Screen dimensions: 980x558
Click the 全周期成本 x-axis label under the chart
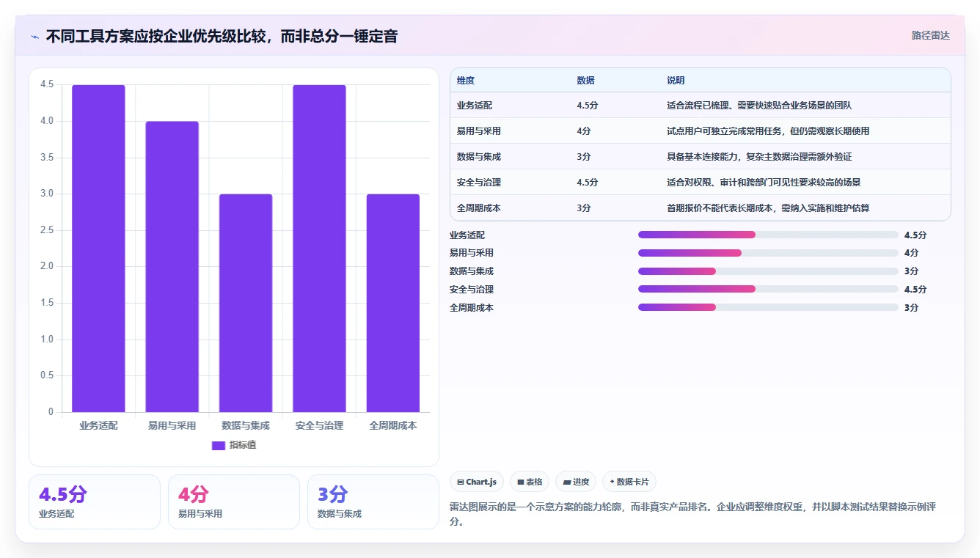pos(393,425)
